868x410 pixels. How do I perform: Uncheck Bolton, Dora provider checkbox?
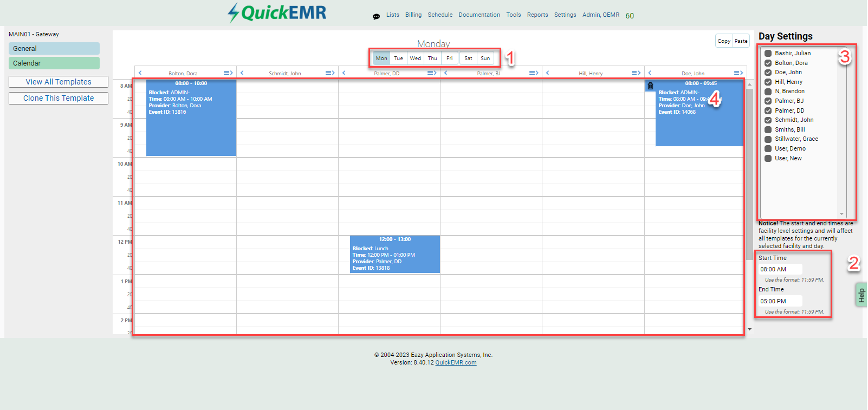[768, 63]
